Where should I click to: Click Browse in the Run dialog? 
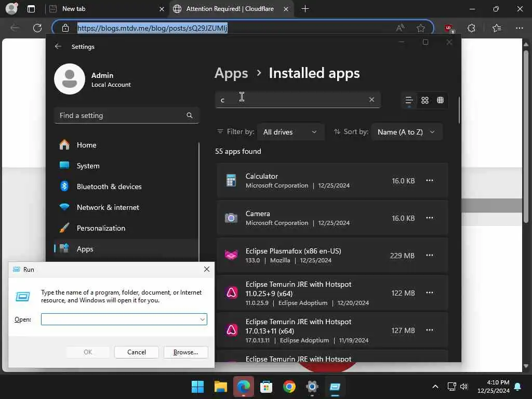(x=185, y=352)
